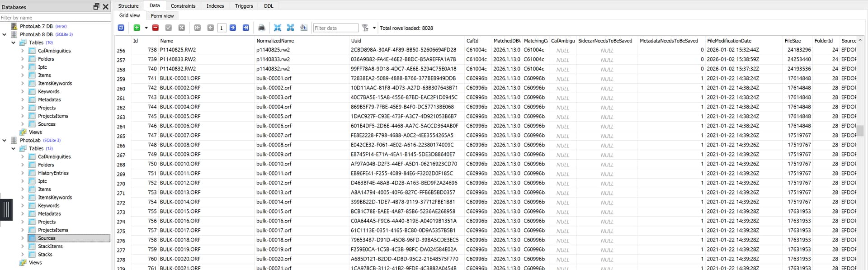Viewport: 868px width, 270px height.
Task: Open the insert row dropdown arrow
Action: [146, 28]
